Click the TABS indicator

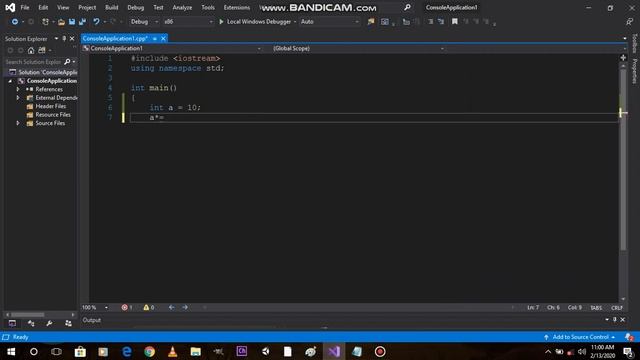[596, 307]
